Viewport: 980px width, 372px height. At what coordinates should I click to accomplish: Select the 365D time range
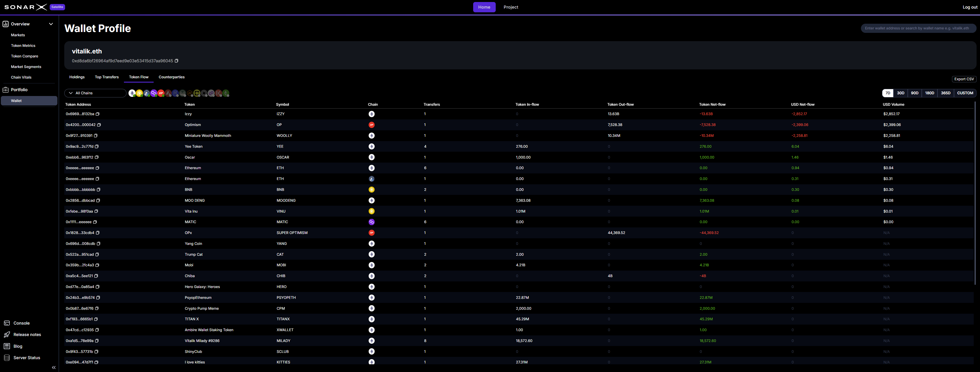pos(945,93)
